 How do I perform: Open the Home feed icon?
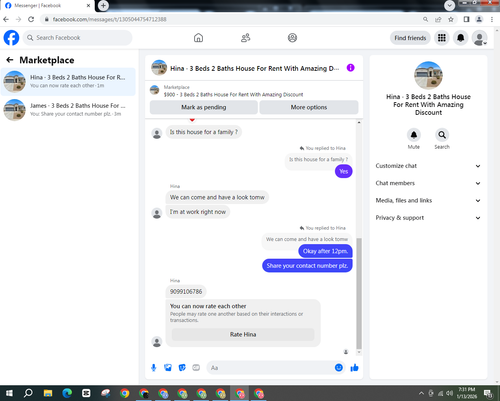tap(198, 38)
